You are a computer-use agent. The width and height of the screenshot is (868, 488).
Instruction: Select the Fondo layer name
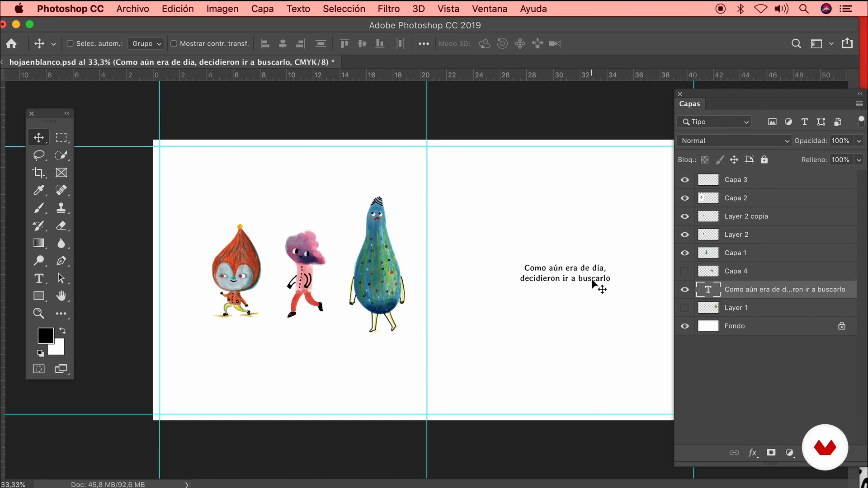coord(734,326)
